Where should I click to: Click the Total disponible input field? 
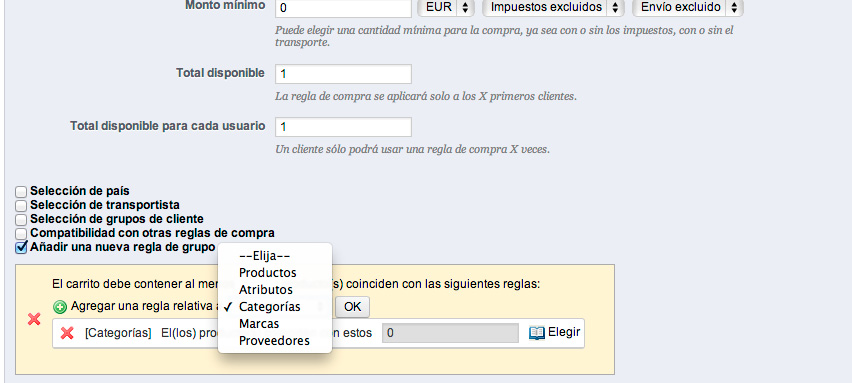point(343,74)
